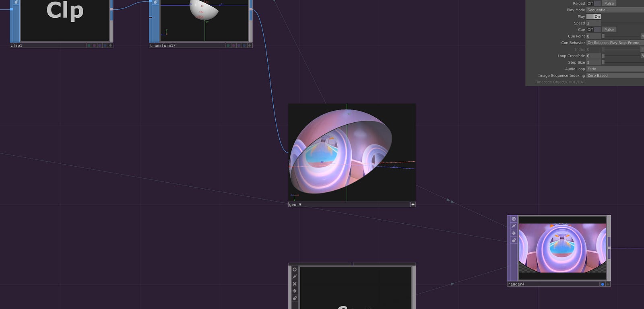Toggle the blue display flag on clip1
Viewport: 644px width, 309px height.
[x=105, y=45]
